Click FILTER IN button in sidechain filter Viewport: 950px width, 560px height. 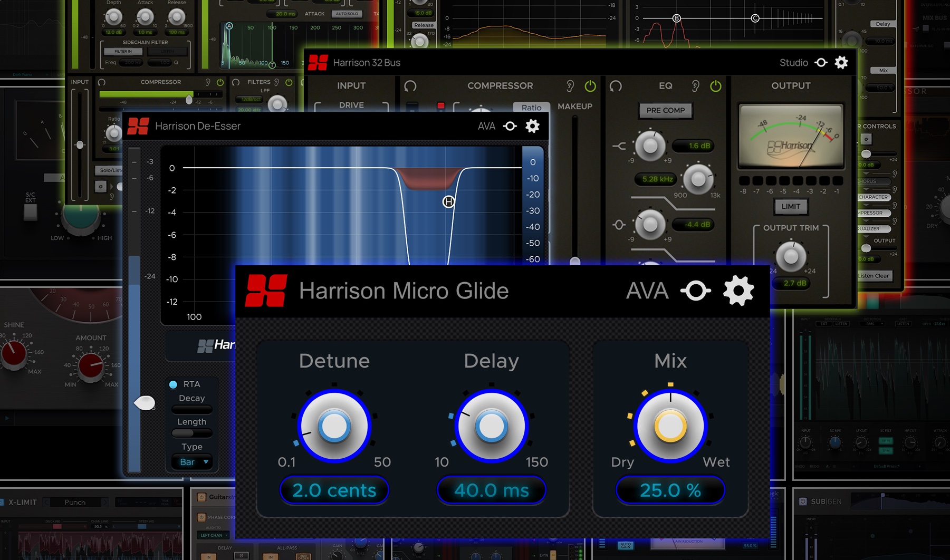coord(123,51)
